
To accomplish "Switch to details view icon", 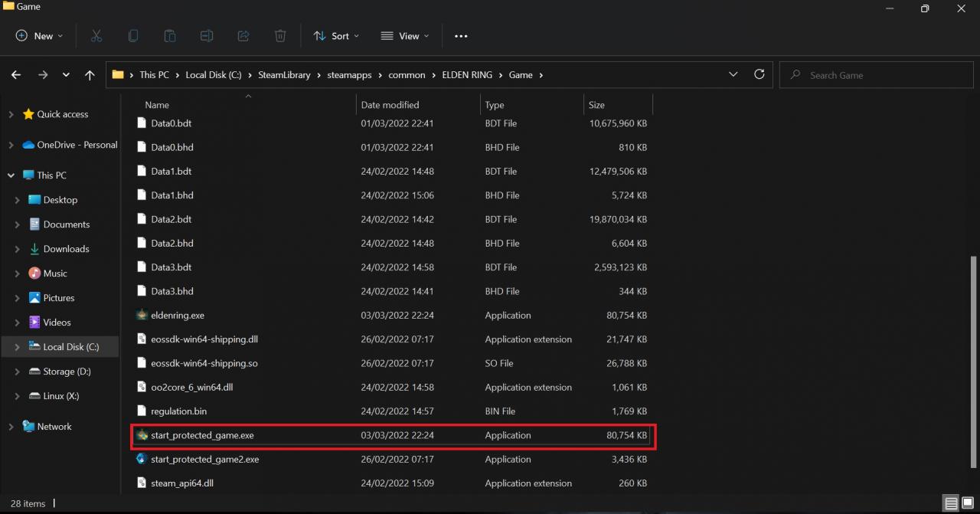I will click(x=951, y=503).
